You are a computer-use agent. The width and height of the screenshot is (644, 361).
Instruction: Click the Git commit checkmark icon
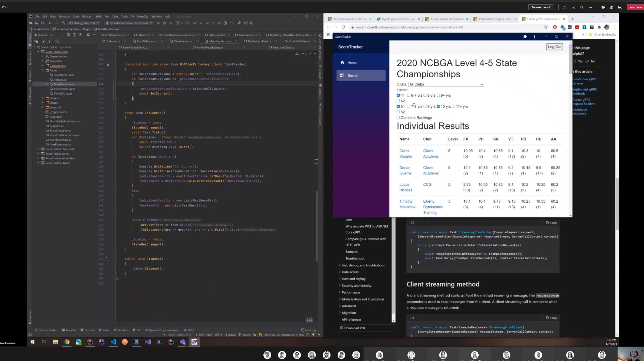[207, 23]
